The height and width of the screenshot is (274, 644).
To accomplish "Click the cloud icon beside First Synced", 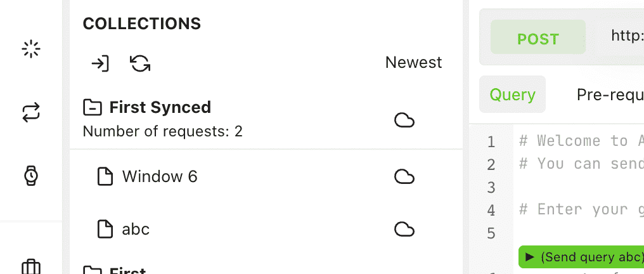I will pyautogui.click(x=404, y=120).
